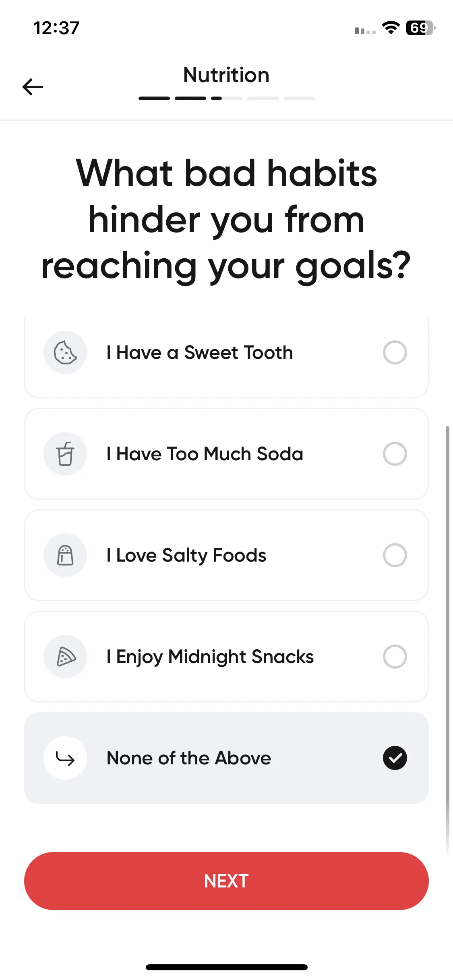
Task: Tap the cellular signal bars icon
Action: click(x=365, y=31)
